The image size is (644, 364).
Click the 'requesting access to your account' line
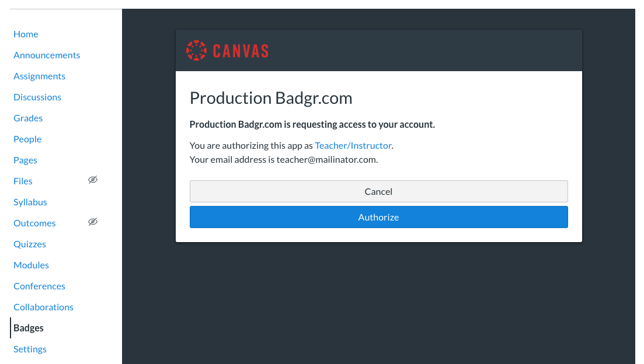click(x=312, y=124)
